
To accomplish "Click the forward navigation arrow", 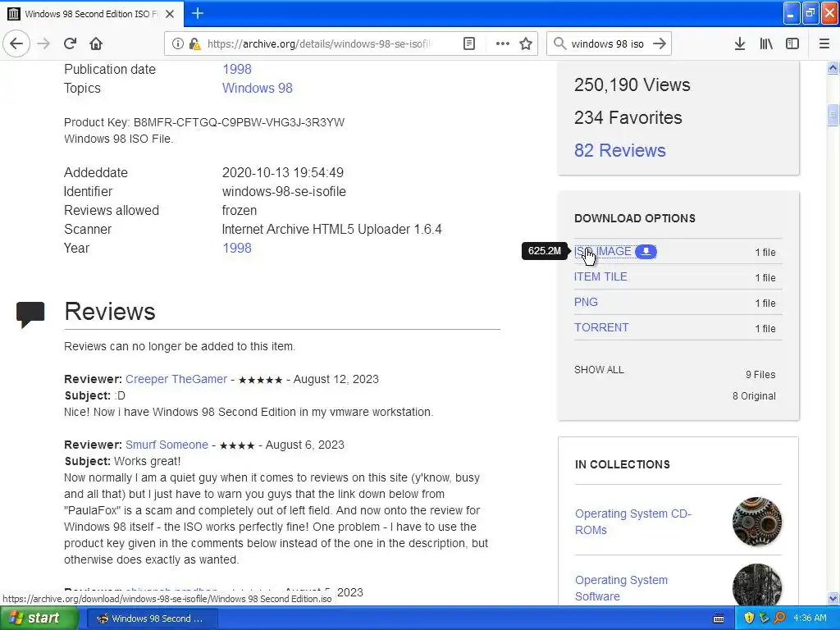I will pyautogui.click(x=44, y=43).
